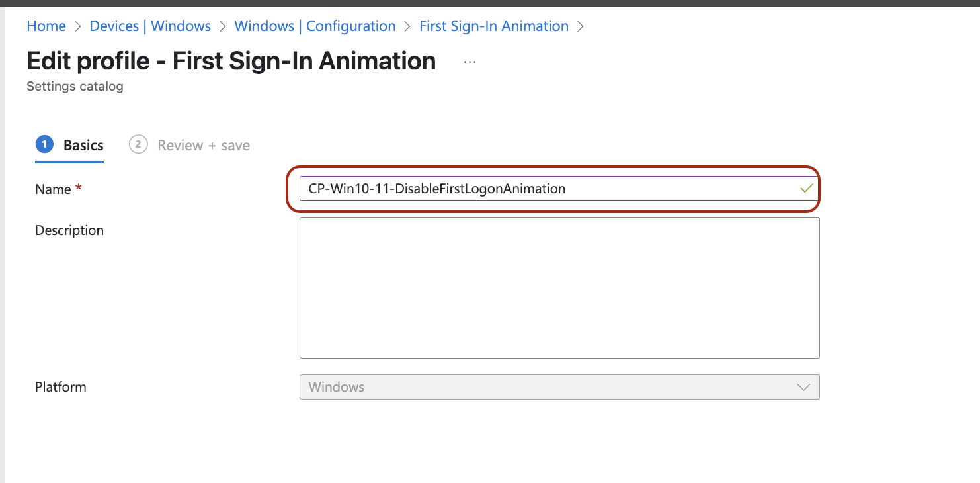Open the Devices | Windows breadcrumb link
This screenshot has height=483, width=980.
pos(149,26)
